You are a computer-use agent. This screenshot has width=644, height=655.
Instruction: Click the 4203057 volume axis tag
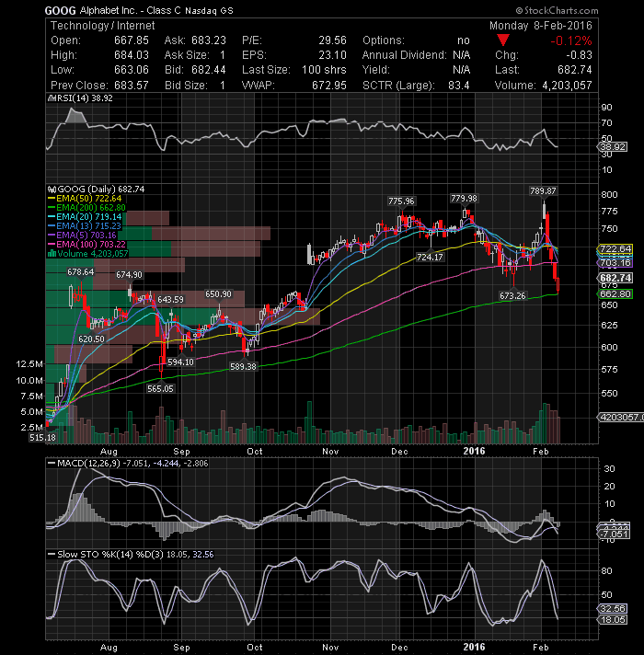pos(621,417)
